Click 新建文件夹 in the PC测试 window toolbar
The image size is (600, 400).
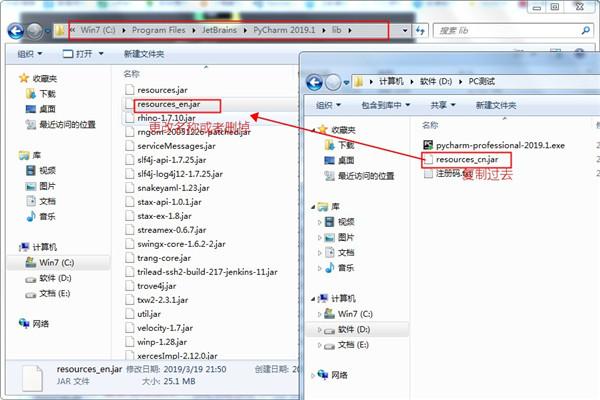[x=496, y=105]
